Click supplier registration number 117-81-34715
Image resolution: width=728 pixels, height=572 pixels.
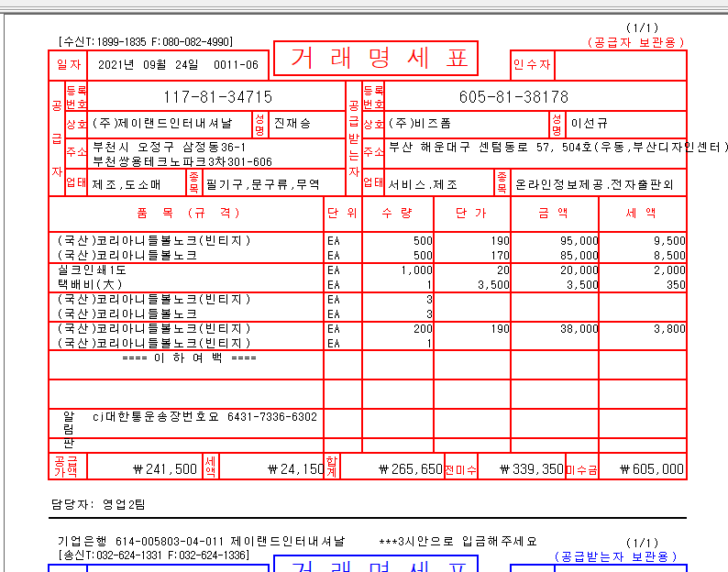click(217, 96)
